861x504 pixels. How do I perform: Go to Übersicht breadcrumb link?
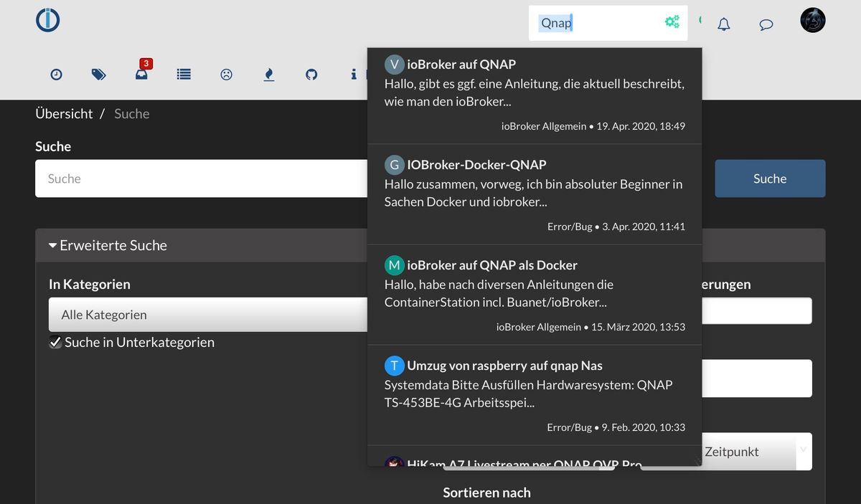[64, 113]
